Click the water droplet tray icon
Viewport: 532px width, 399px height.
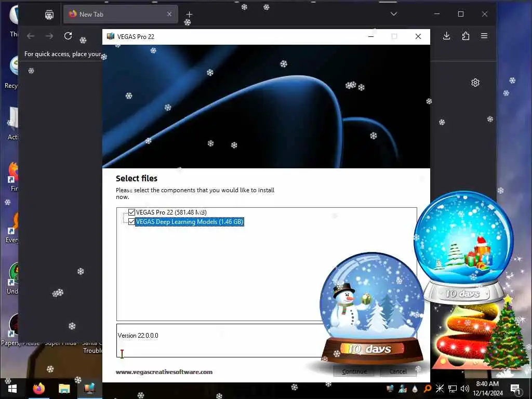pyautogui.click(x=415, y=389)
